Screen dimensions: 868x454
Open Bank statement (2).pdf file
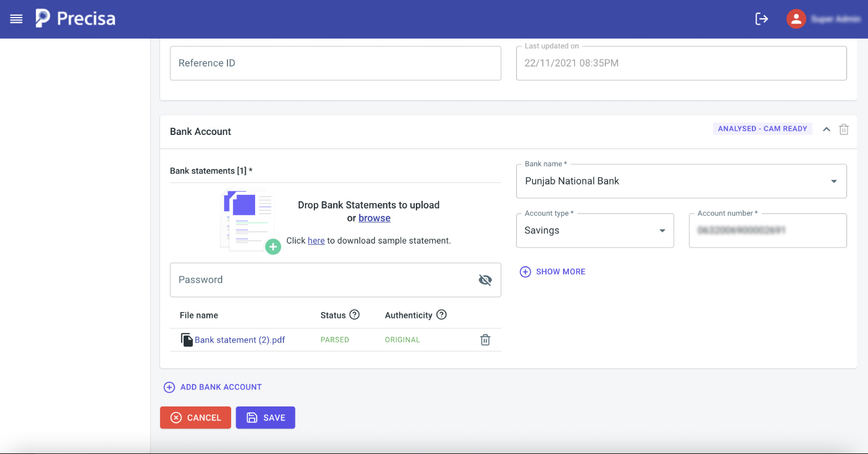[240, 340]
